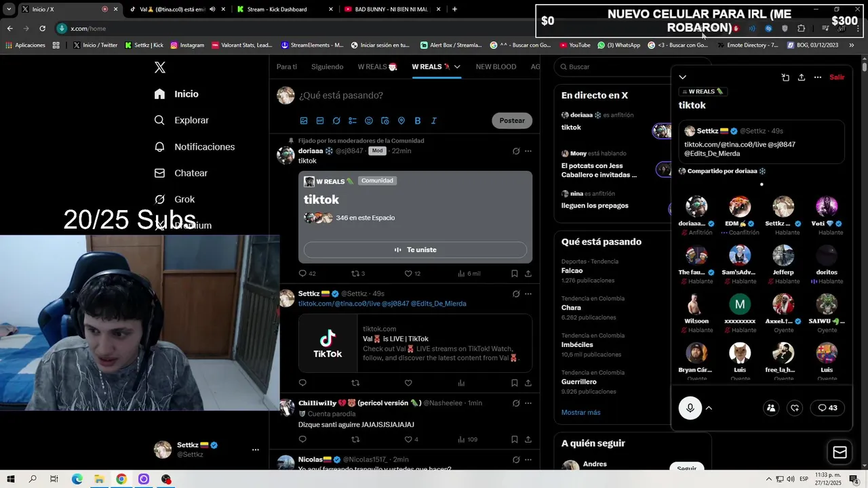This screenshot has height=488, width=868.
Task: Open more options on doriaaa's pinned post
Action: coord(528,151)
